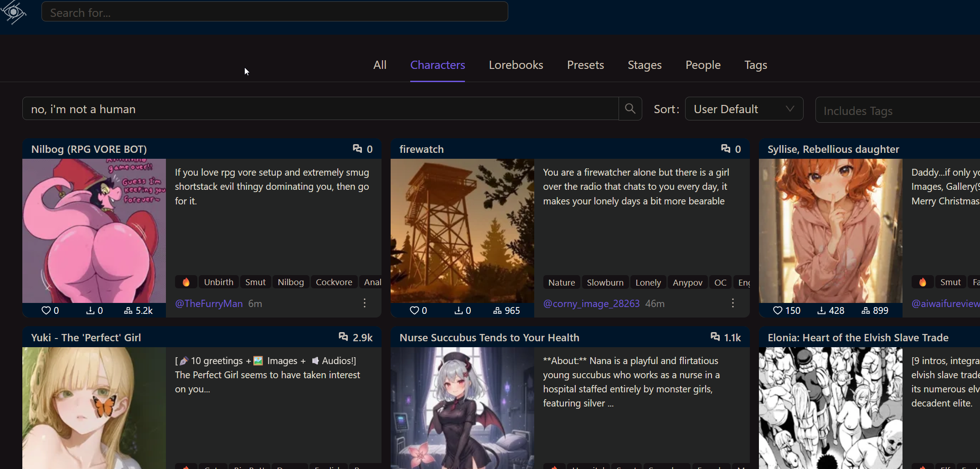Click the token count icon showing 965
Viewport: 980px width, 469px height.
pyautogui.click(x=497, y=311)
